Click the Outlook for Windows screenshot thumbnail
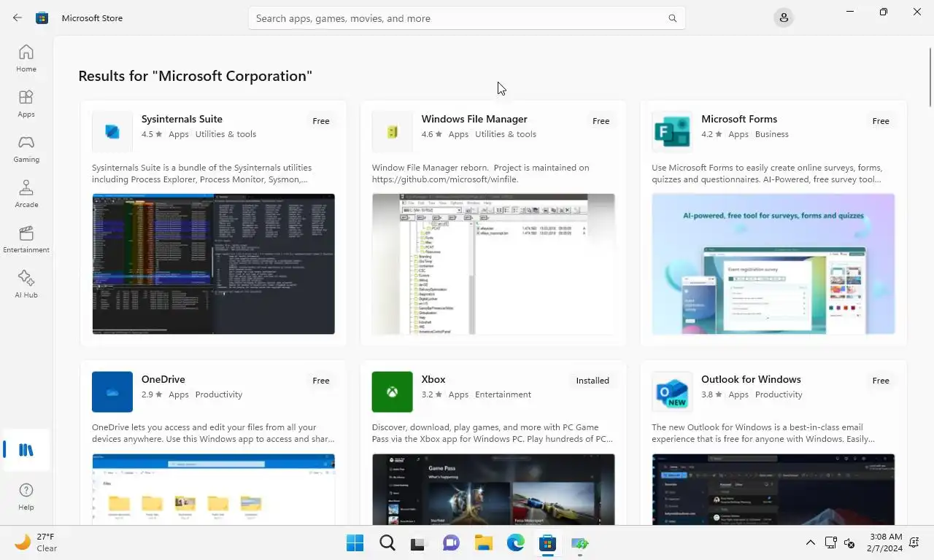The image size is (934, 560). point(773,489)
